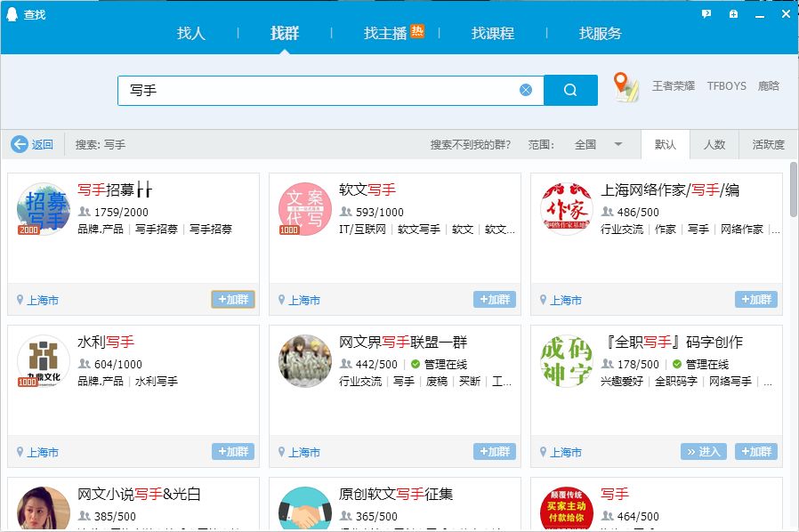Click 加群 for 水利写手 group
Viewport: 799px width, 532px height.
232,451
